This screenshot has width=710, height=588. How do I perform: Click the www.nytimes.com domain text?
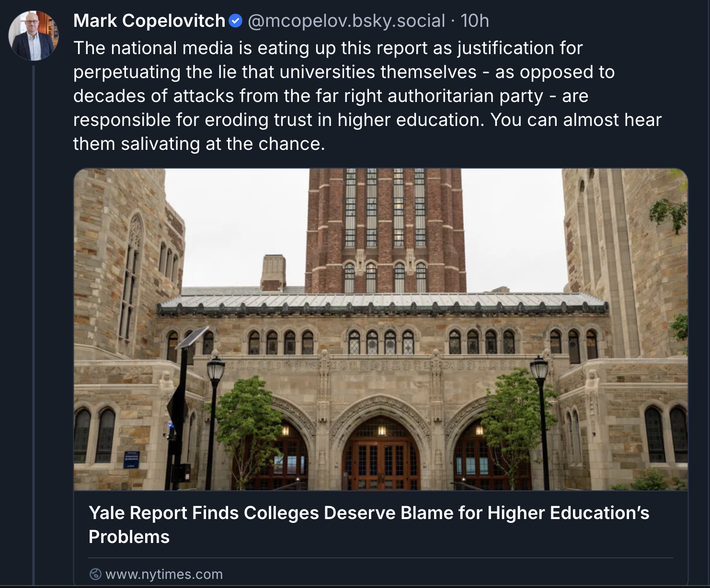tap(164, 574)
